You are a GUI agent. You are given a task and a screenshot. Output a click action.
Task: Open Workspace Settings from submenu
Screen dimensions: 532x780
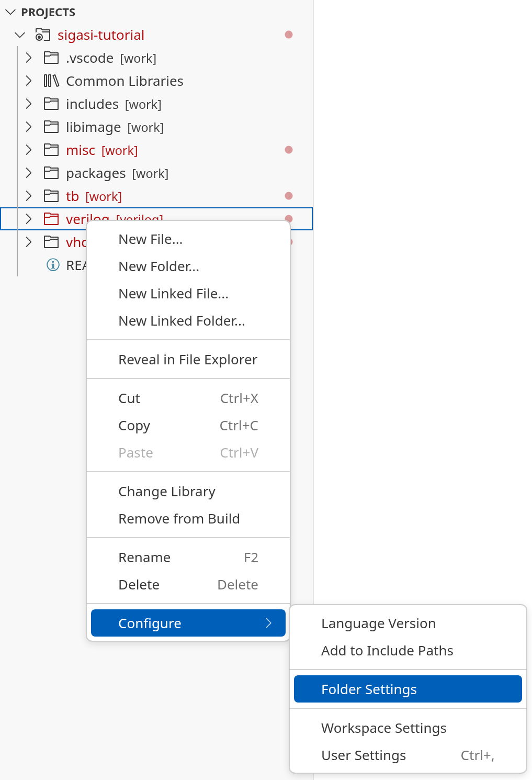383,728
